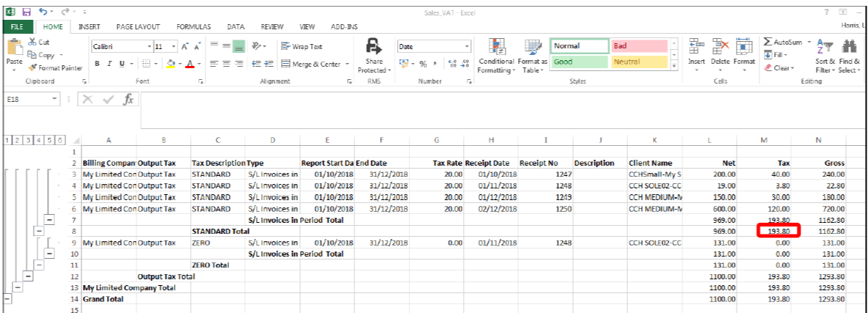Apply the red Font Color A
The width and height of the screenshot is (868, 313).
pos(190,65)
